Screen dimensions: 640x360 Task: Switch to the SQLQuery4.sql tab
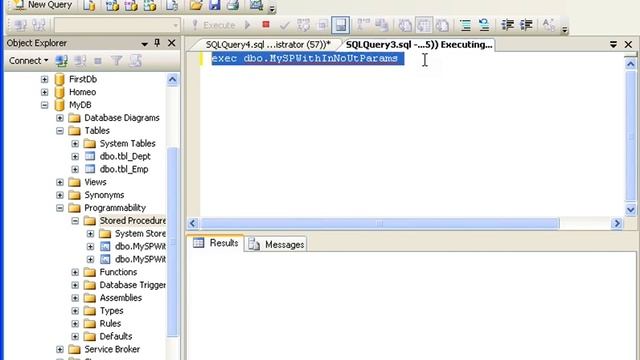268,44
